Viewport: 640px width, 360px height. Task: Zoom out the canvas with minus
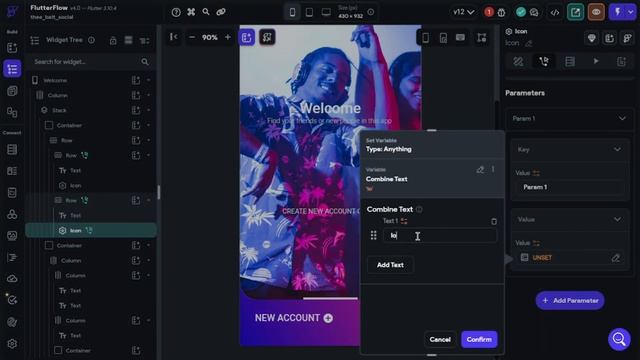click(192, 37)
